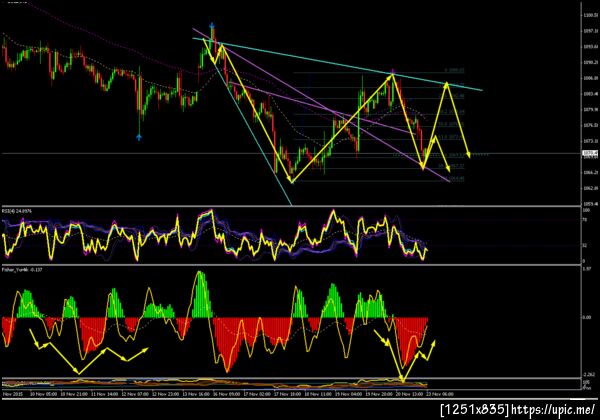Click the '19 Nov 20:00' time axis label
The image size is (600, 420).
pyautogui.click(x=379, y=394)
